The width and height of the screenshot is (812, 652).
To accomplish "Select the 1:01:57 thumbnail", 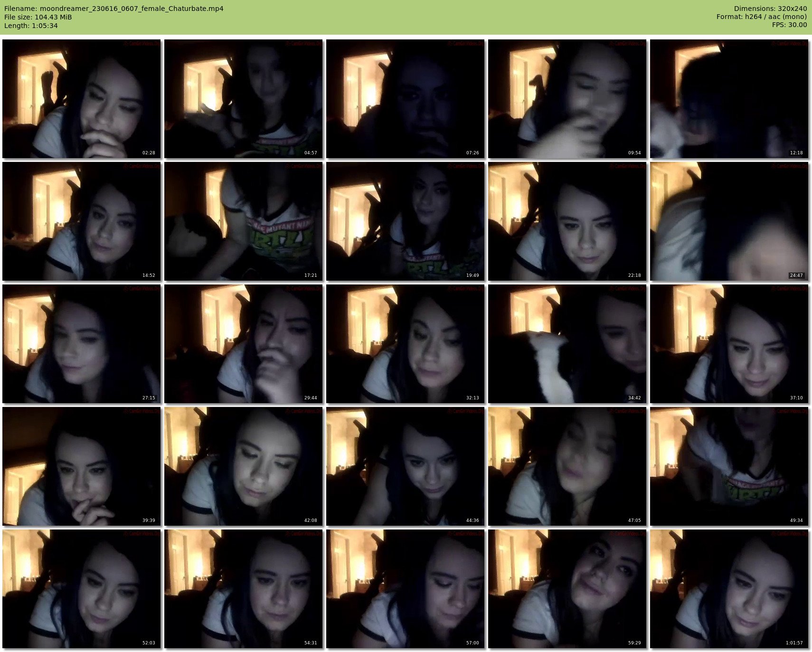I will tap(729, 589).
